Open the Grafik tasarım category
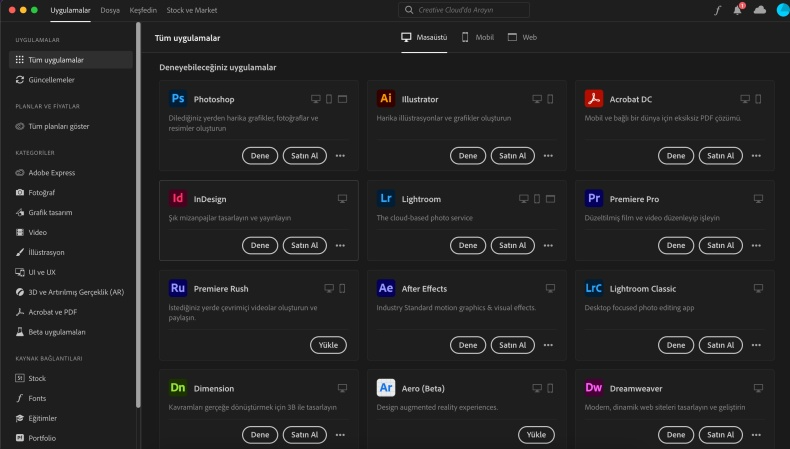This screenshot has height=449, width=790. [44, 212]
